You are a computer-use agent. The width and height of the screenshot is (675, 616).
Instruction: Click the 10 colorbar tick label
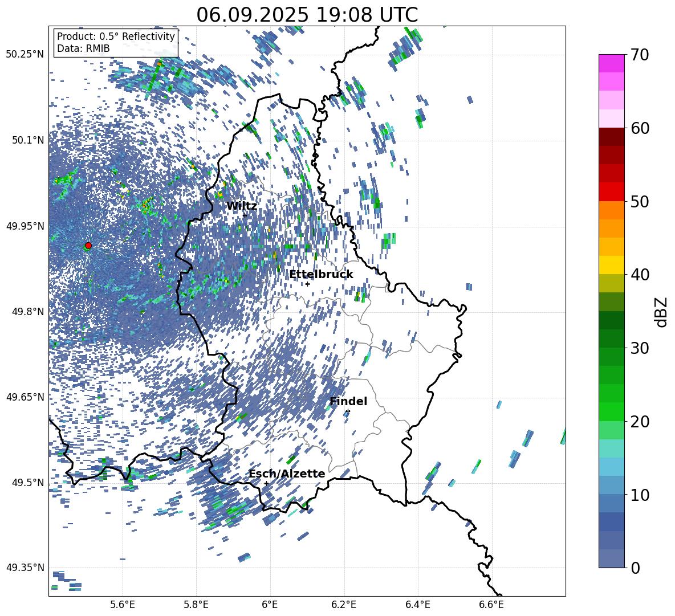pos(640,495)
